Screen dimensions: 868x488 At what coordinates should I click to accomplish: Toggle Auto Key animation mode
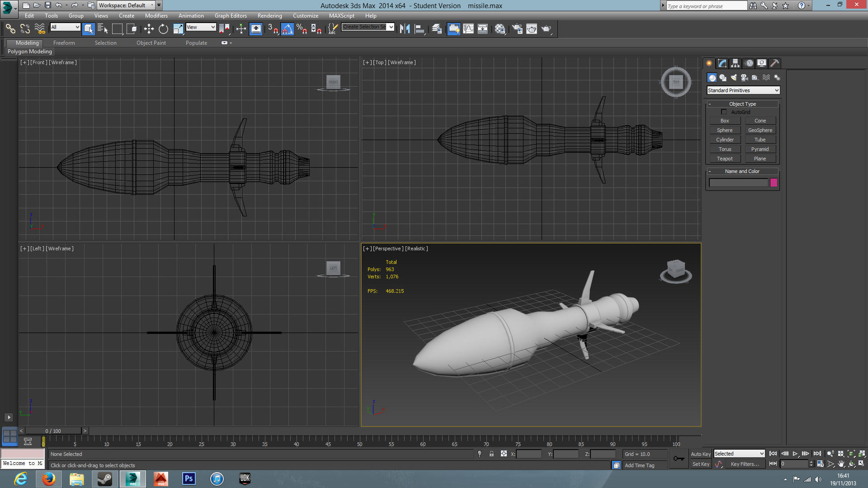[700, 454]
